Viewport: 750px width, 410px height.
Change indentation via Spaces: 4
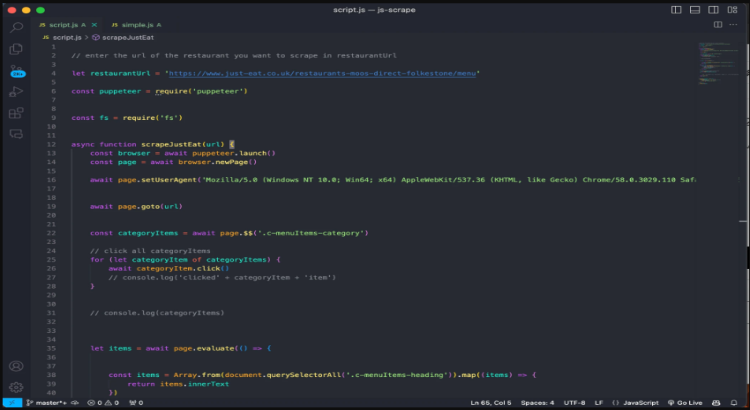537,403
